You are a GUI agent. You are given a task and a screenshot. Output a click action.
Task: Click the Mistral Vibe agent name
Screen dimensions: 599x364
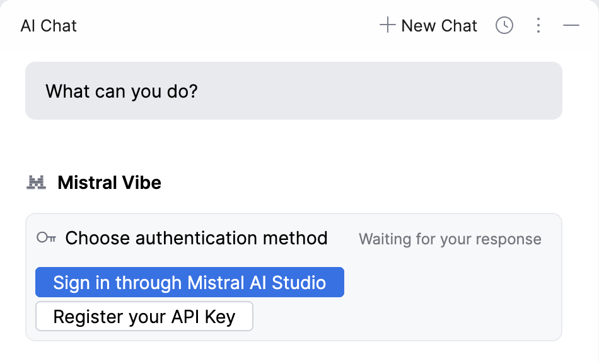click(109, 183)
